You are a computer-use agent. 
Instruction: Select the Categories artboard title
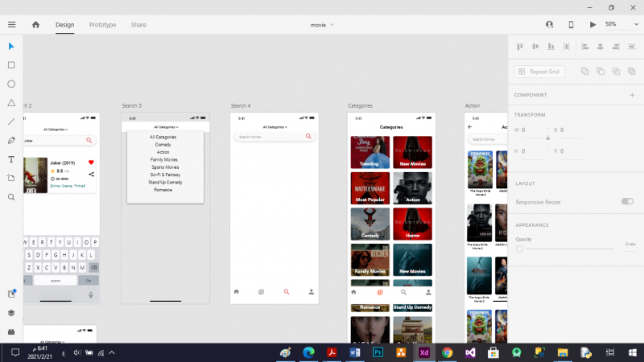coord(360,105)
